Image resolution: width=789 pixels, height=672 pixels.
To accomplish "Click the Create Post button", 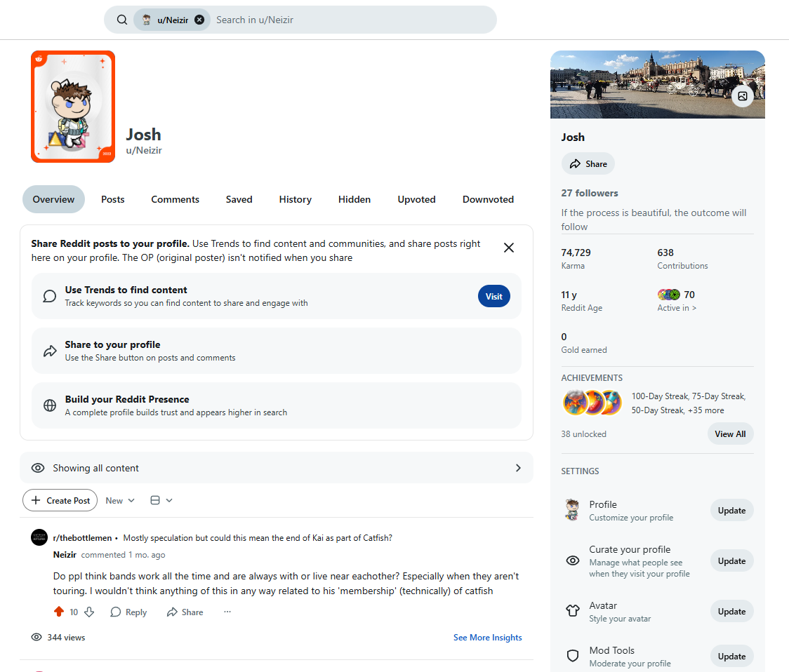I will [x=60, y=500].
